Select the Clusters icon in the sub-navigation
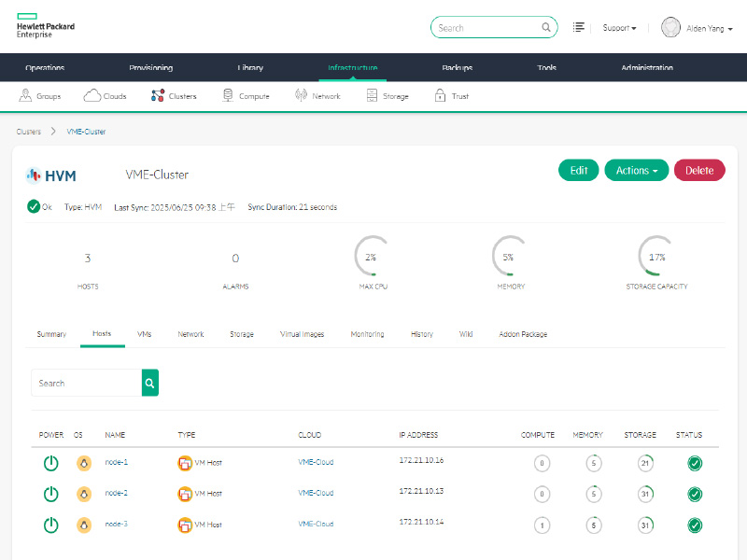Image resolution: width=747 pixels, height=560 pixels. pyautogui.click(x=158, y=96)
